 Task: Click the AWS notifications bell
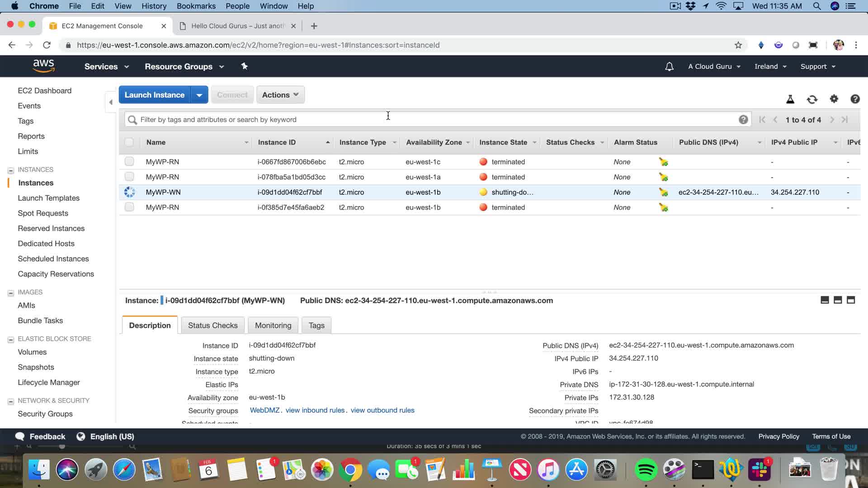click(669, 66)
